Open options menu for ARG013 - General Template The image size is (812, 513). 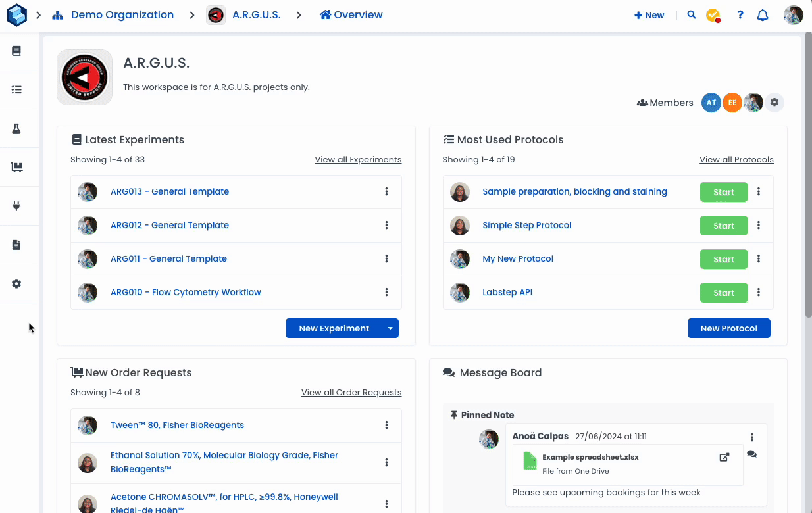[386, 191]
